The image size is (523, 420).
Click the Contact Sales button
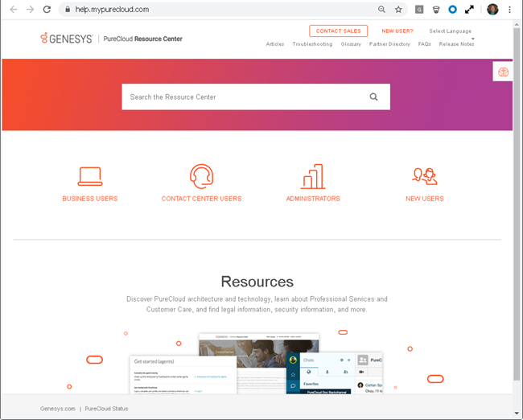click(x=339, y=31)
